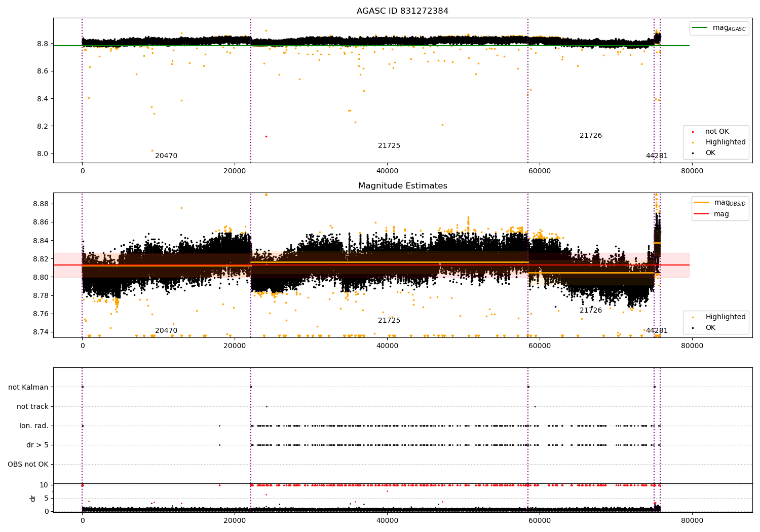Click the 8.88 tick label on the middle y-axis

pyautogui.click(x=41, y=204)
